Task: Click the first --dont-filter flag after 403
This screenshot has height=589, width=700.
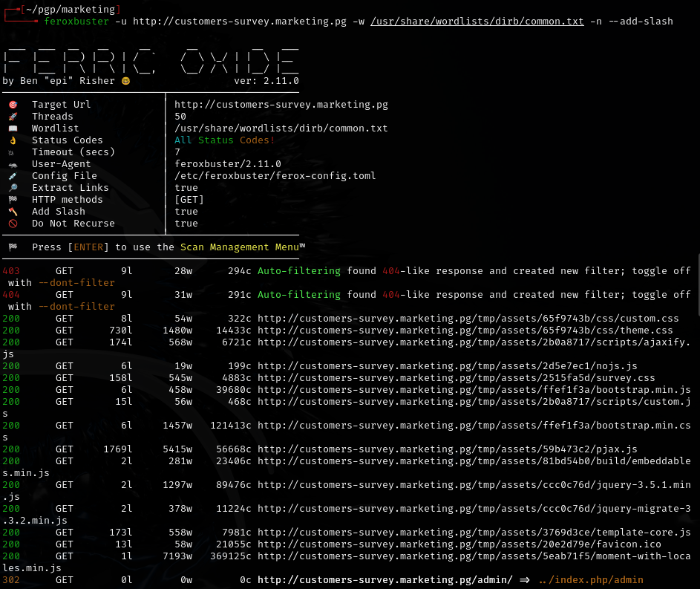Action: click(76, 283)
